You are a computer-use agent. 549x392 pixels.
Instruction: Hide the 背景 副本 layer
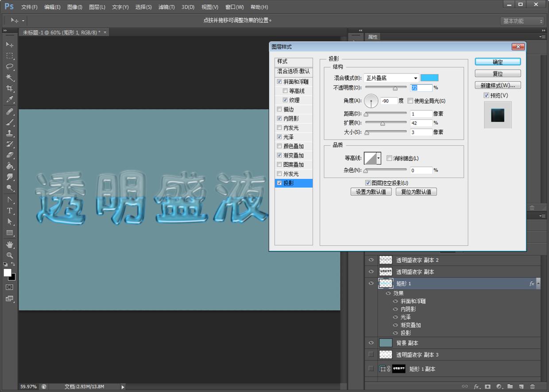pos(371,343)
